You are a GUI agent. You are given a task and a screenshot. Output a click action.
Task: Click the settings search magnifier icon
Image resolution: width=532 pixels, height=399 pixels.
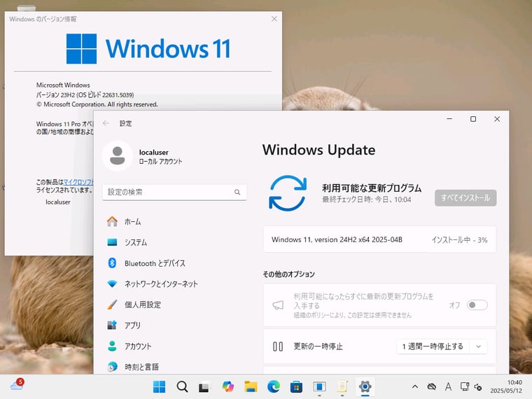point(237,192)
